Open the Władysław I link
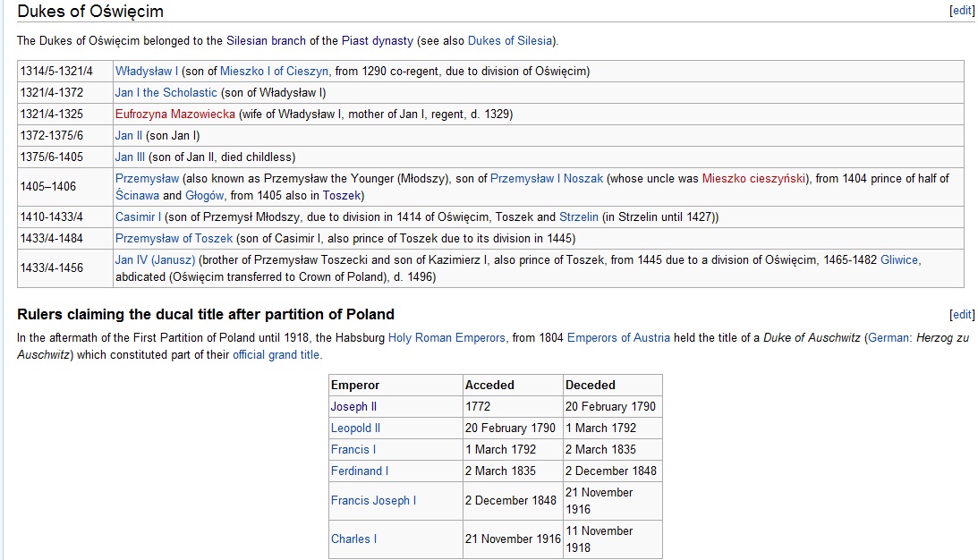Image resolution: width=978 pixels, height=560 pixels. (147, 71)
